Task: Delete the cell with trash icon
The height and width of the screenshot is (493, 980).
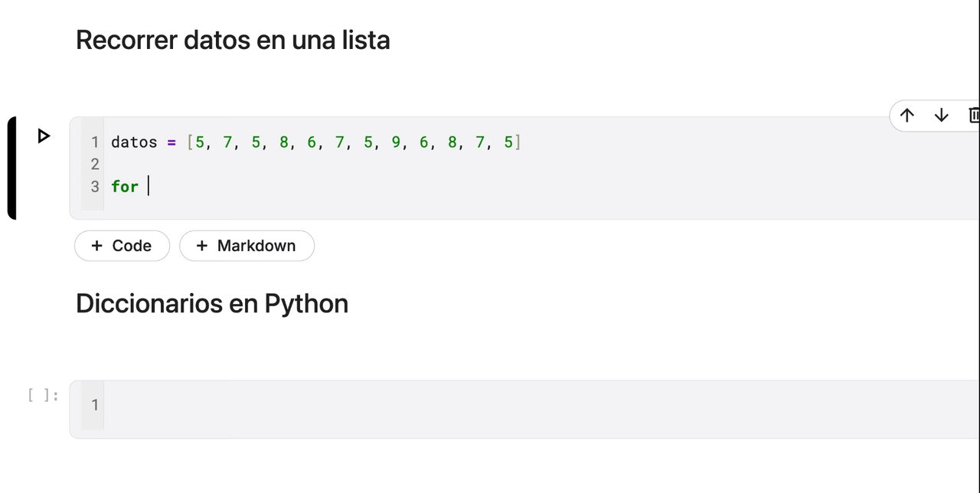Action: pyautogui.click(x=974, y=116)
